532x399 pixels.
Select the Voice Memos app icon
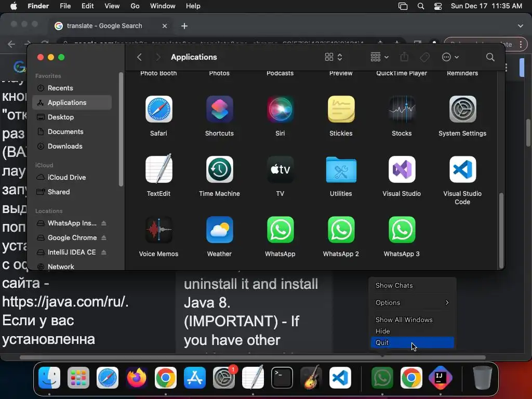click(x=158, y=230)
